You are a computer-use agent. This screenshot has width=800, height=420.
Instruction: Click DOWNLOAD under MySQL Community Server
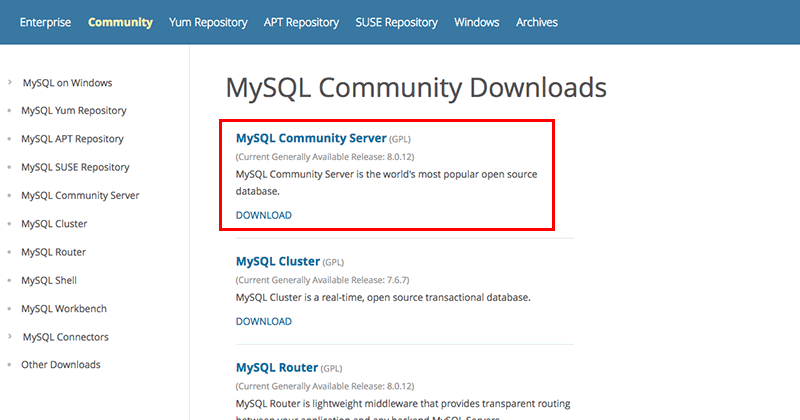[x=264, y=215]
